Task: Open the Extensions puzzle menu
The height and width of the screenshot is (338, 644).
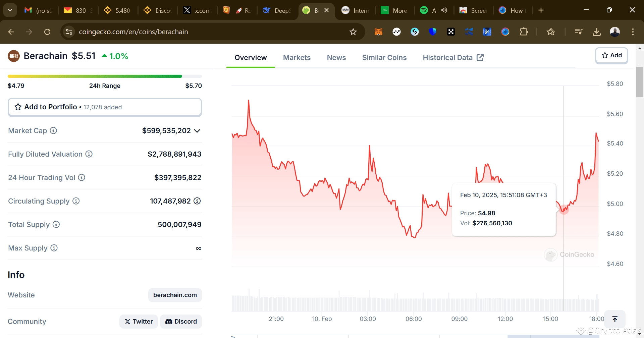Action: (x=524, y=32)
